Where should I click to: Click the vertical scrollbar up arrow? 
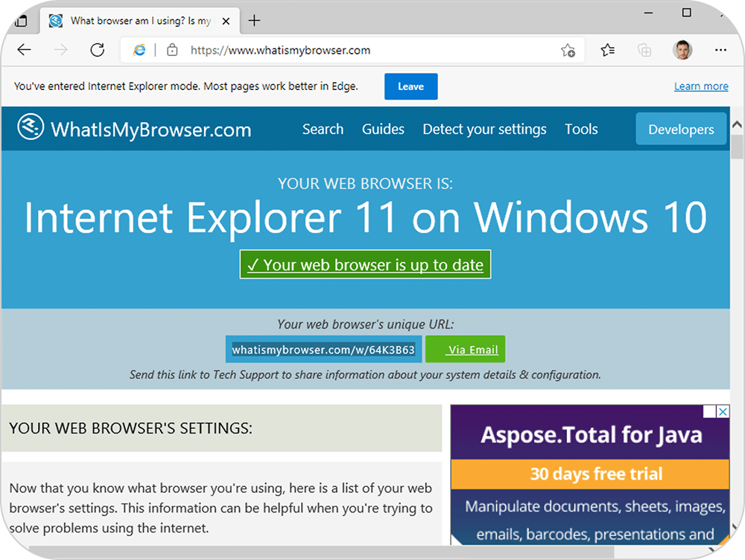737,125
